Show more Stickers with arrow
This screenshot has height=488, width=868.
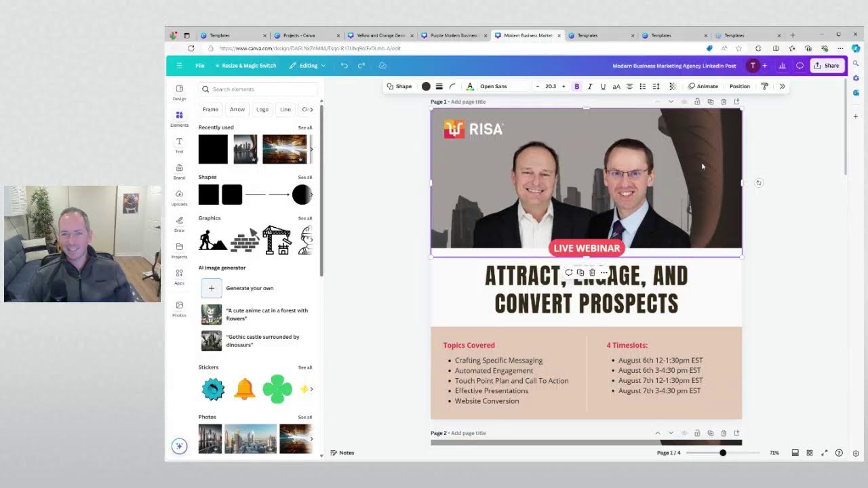click(311, 389)
